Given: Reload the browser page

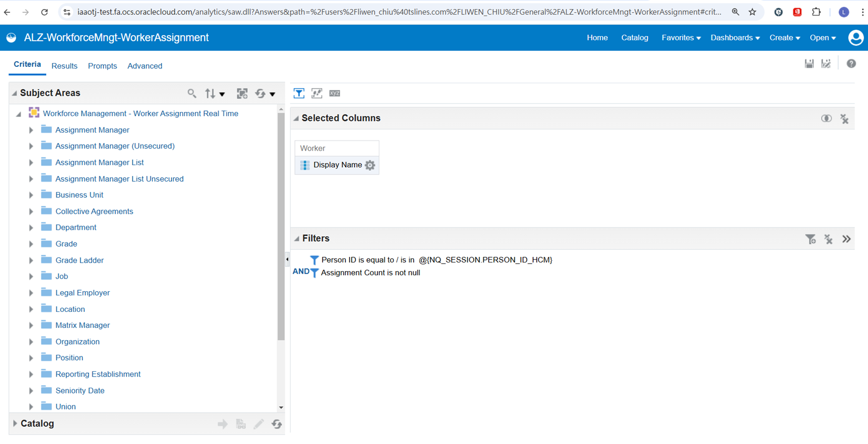Looking at the screenshot, I should (x=45, y=12).
